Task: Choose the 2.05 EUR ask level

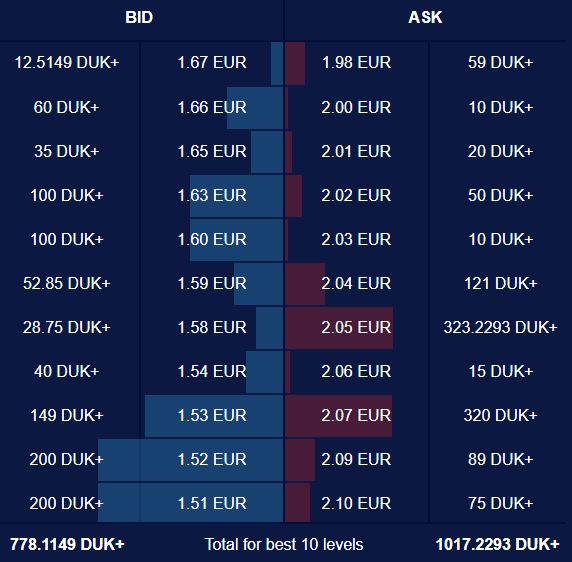Action: (356, 327)
